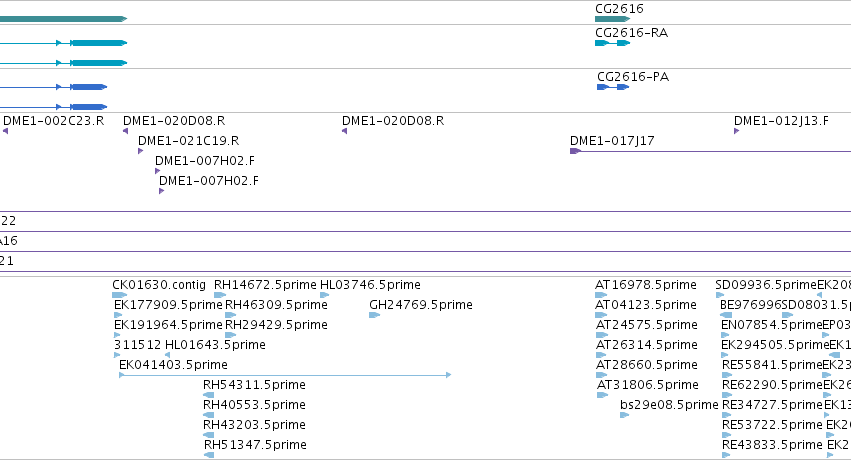Click the DME1-021C19.R arrow marker

pyautogui.click(x=141, y=151)
